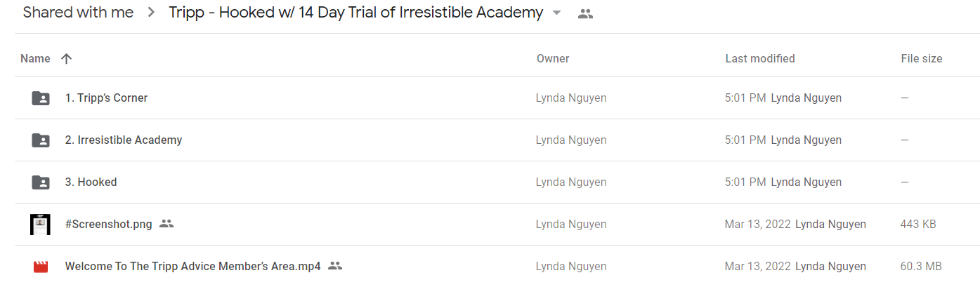Toggle sort direction arrow next to Name

tap(66, 59)
